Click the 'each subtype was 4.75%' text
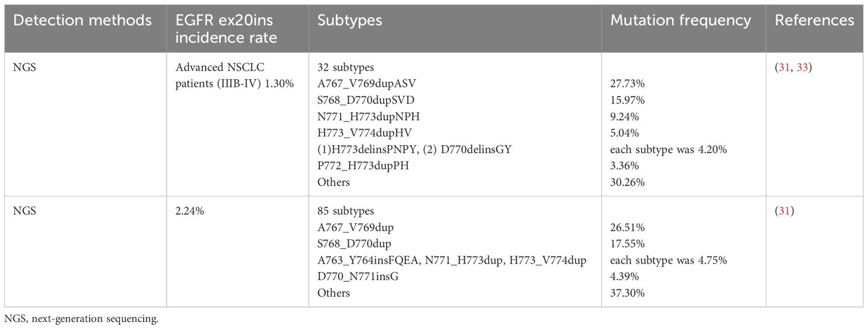The height and width of the screenshot is (329, 868). coord(669,261)
